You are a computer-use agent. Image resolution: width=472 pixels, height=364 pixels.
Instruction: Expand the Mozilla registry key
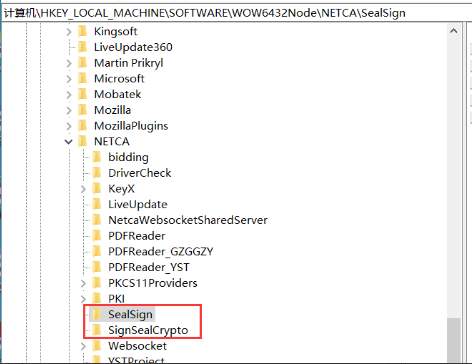coord(69,110)
